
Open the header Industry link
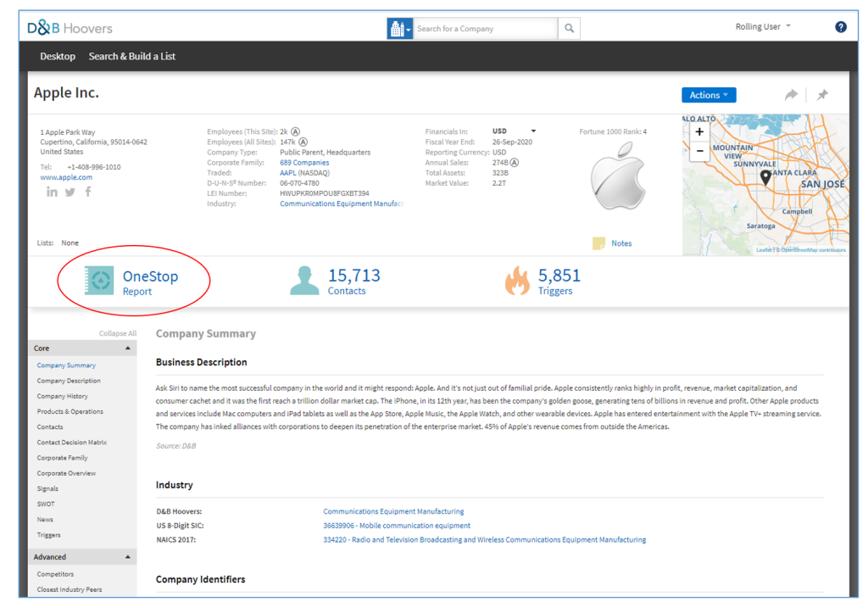[342, 203]
